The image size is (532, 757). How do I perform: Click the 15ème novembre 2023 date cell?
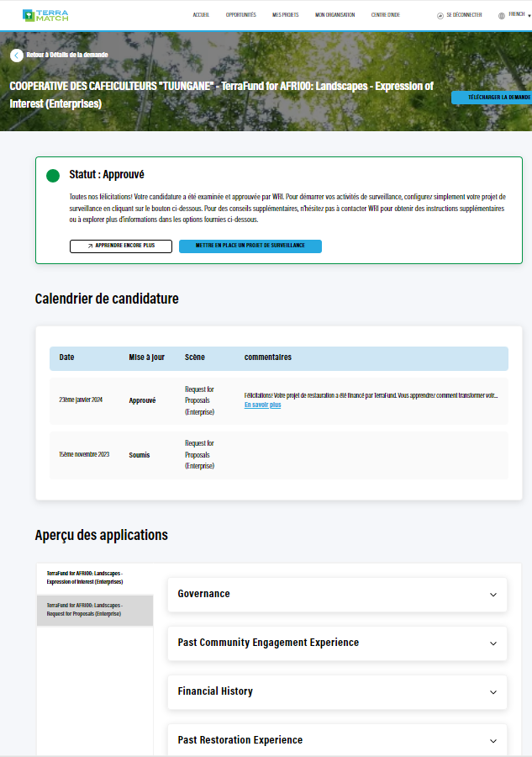(x=84, y=454)
